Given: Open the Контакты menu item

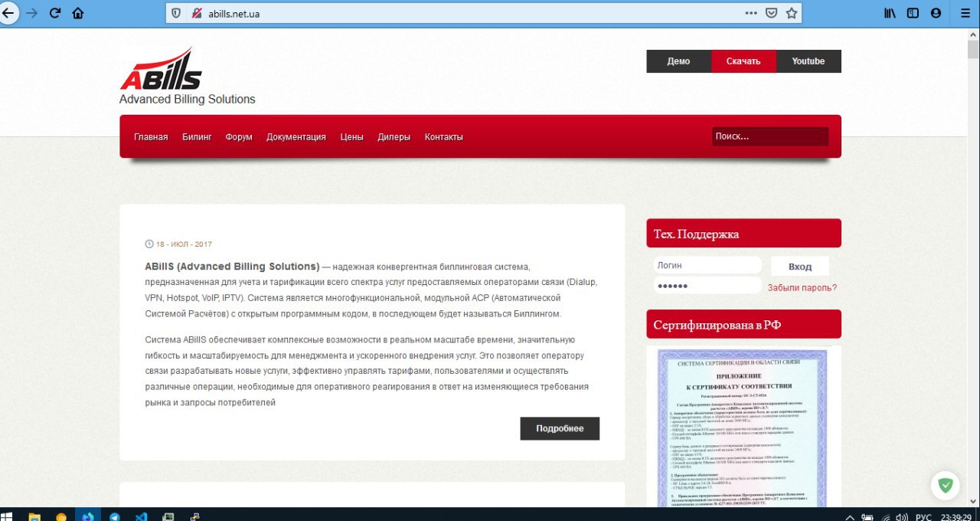Looking at the screenshot, I should click(444, 137).
